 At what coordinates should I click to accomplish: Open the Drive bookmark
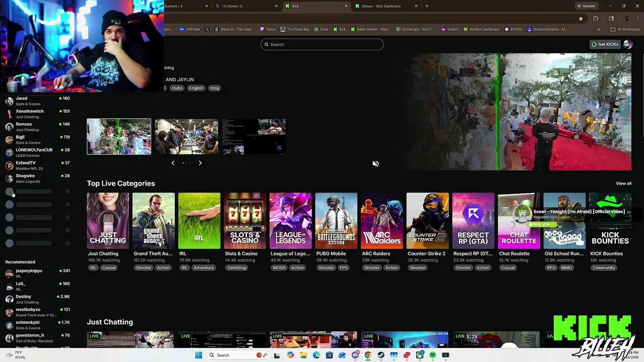tap(320, 29)
